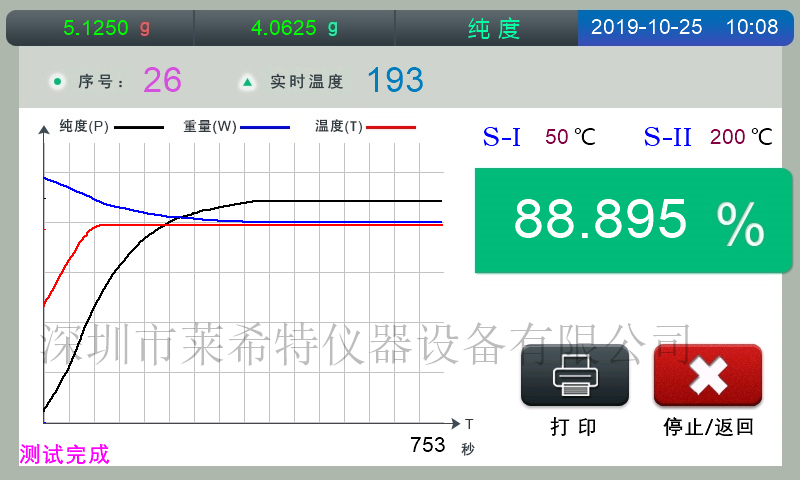800x480 pixels.
Task: Click the S-I 50 ℃ temperature setting
Action: tap(539, 137)
